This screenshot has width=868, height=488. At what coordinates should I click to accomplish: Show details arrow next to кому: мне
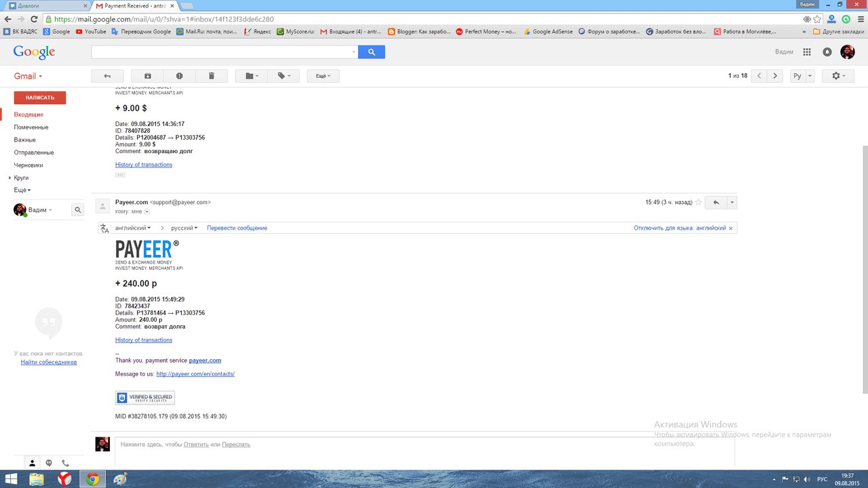[x=147, y=211]
